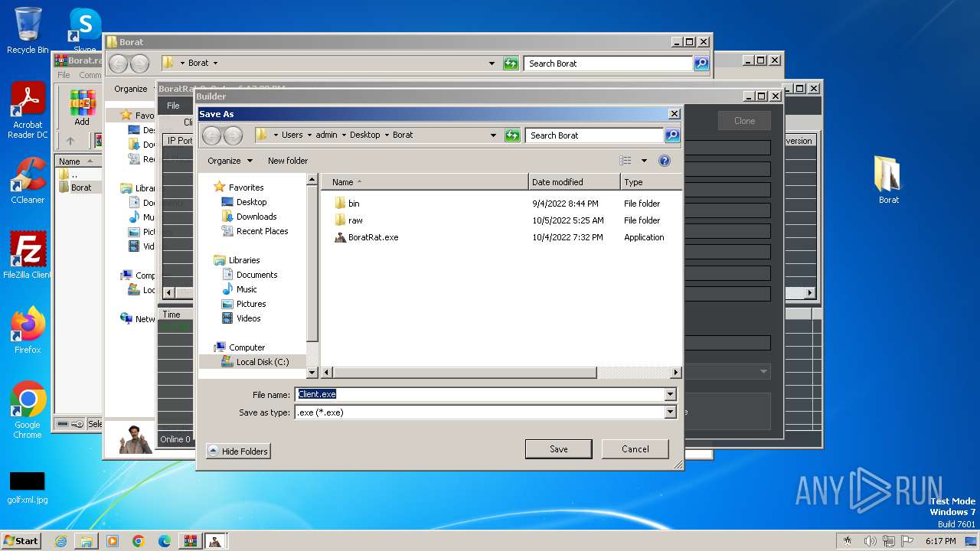
Task: Click the refresh icon in Borat explorer window
Action: [511, 64]
